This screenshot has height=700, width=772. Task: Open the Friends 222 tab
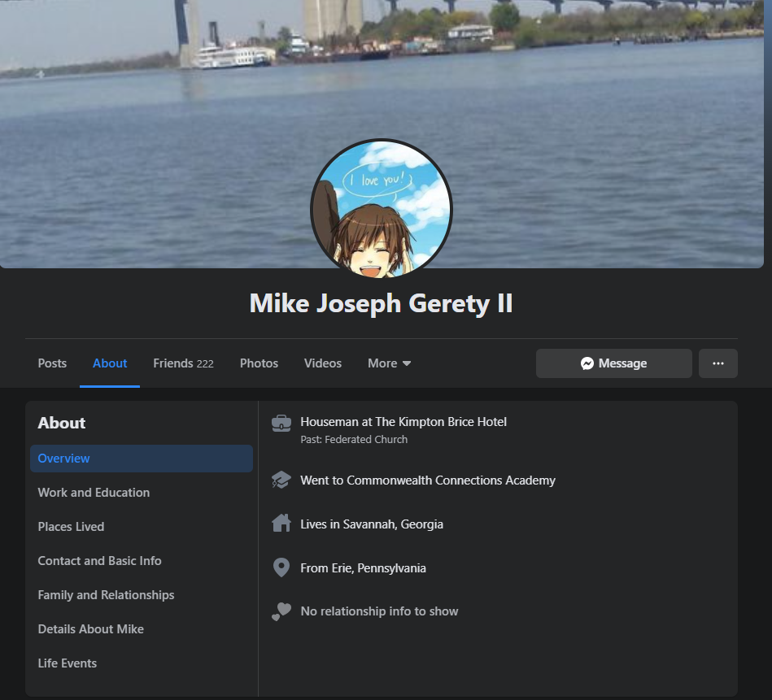coord(183,363)
